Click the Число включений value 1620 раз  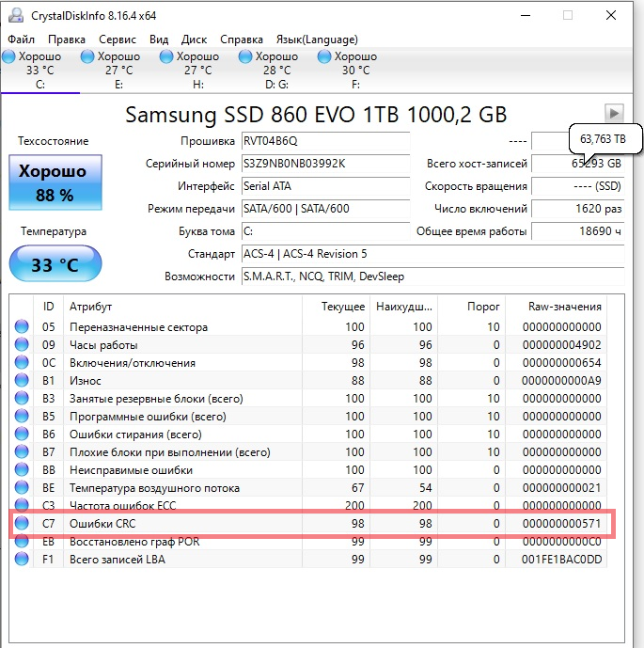(577, 209)
